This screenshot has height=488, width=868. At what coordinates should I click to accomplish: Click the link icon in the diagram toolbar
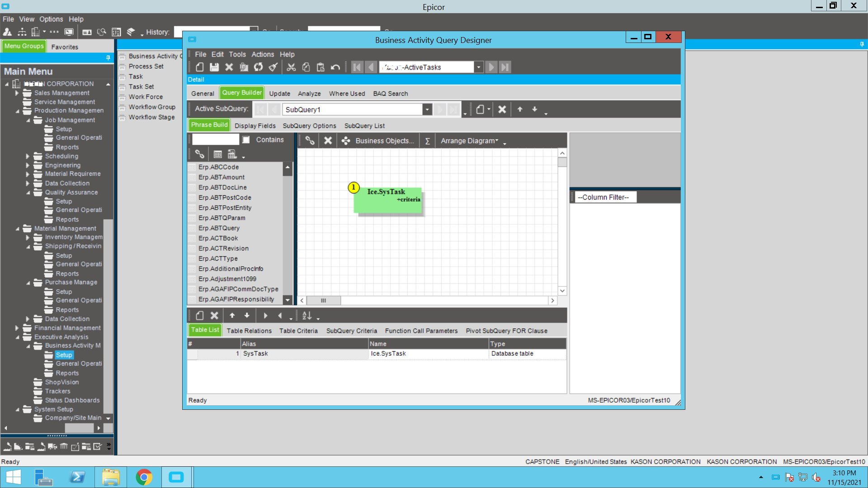pos(310,141)
